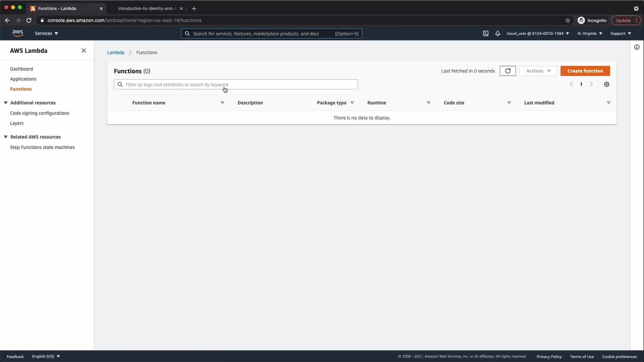
Task: Open the notifications bell icon
Action: coord(498,34)
